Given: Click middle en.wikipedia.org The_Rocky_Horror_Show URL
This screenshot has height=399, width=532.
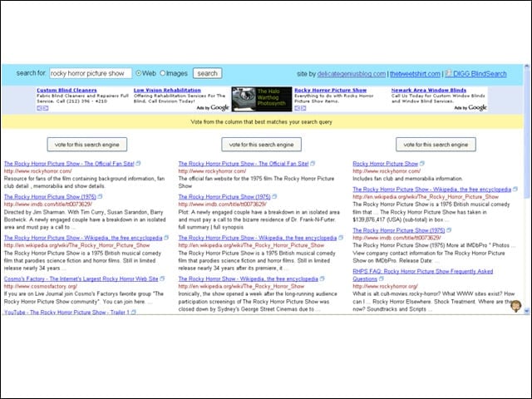Looking at the screenshot, I should (242, 286).
